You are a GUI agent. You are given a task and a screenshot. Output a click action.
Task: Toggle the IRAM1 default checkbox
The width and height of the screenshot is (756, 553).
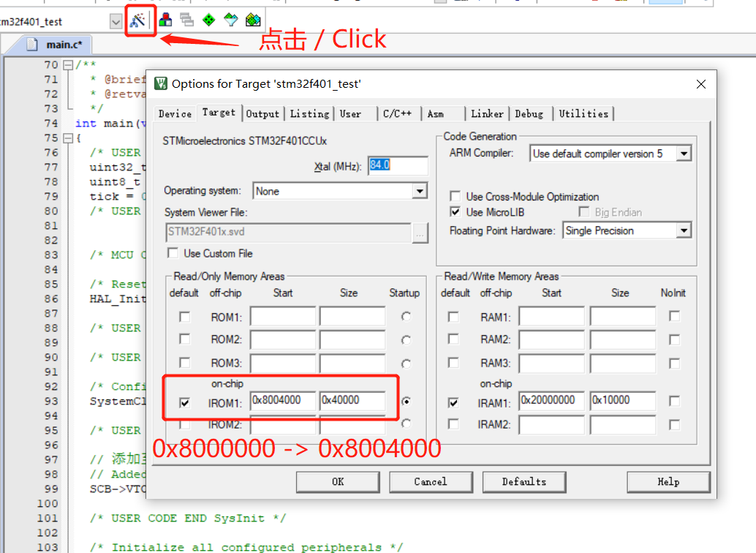coord(453,402)
